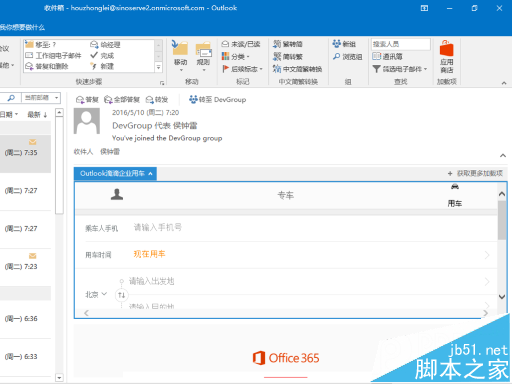Click 浏览组 browse groups
The image size is (512, 384).
coord(347,57)
